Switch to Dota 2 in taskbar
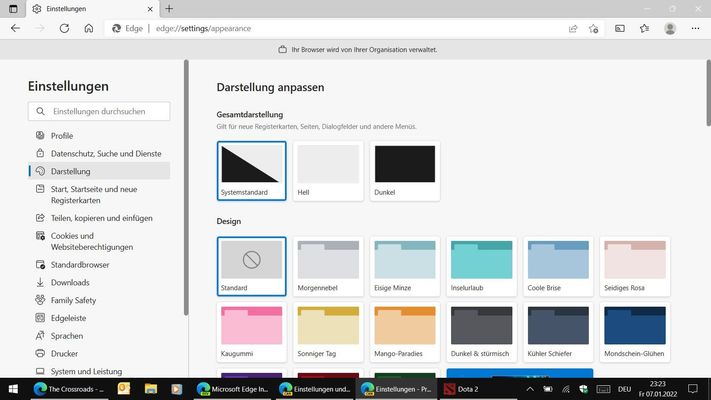This screenshot has height=400, width=711. 479,389
